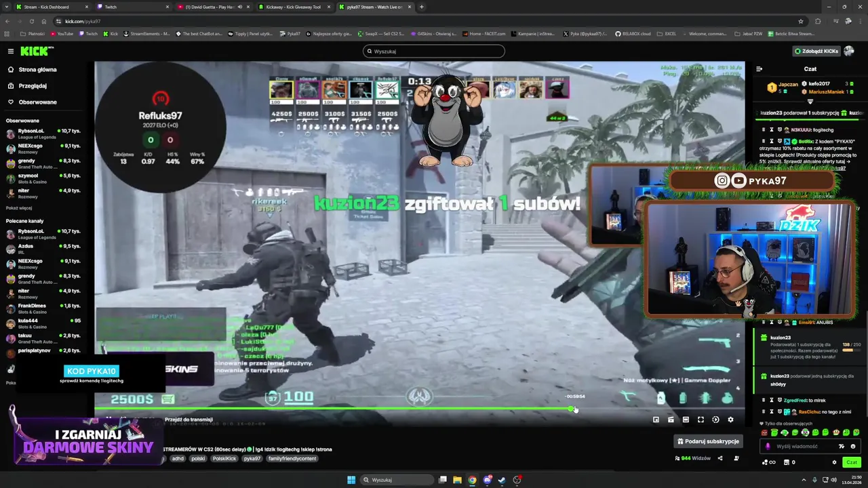This screenshot has height=488, width=868.
Task: Bookmark this page with star icon
Action: tap(801, 21)
